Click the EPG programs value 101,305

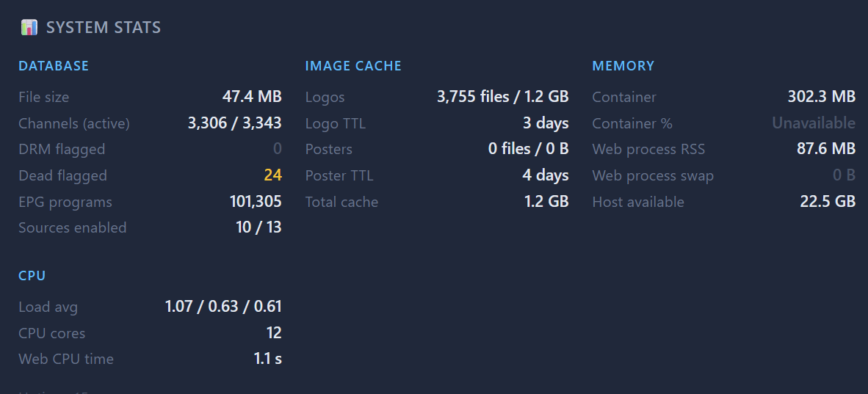click(x=256, y=202)
